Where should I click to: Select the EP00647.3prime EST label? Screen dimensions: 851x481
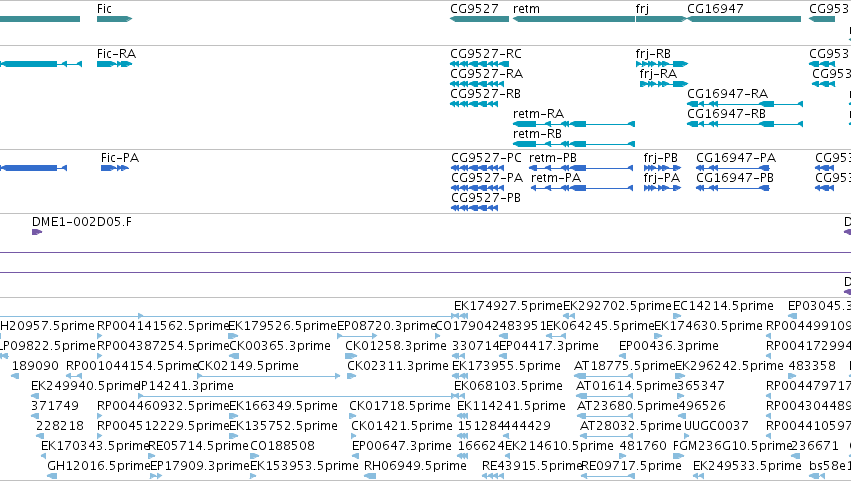402,447
